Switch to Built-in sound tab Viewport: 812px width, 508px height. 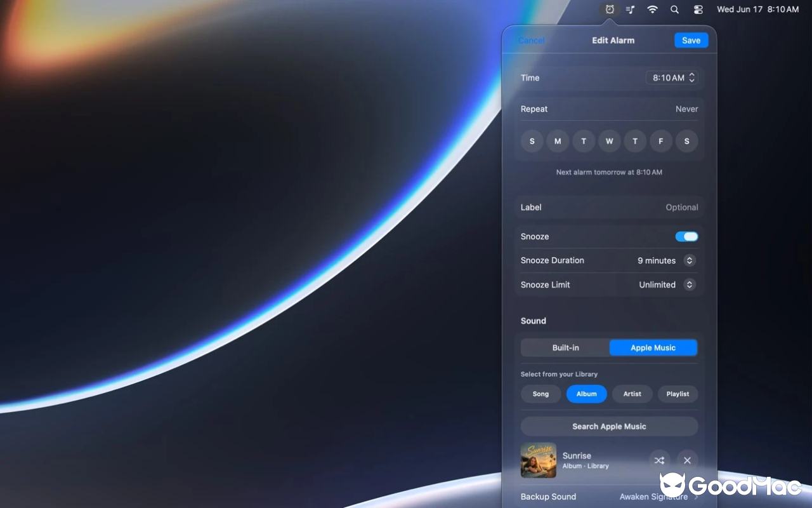[x=565, y=347]
